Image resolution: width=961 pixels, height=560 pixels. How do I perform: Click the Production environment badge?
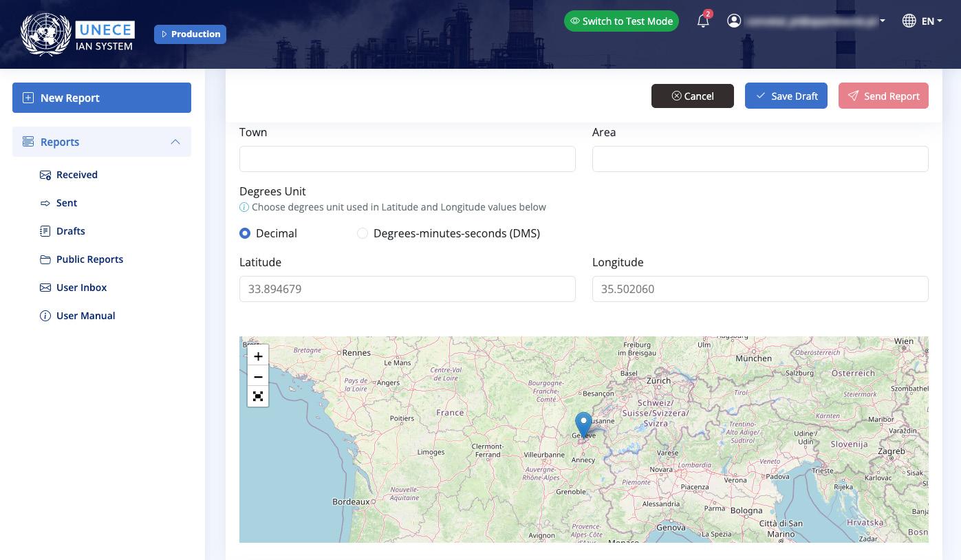coord(191,34)
